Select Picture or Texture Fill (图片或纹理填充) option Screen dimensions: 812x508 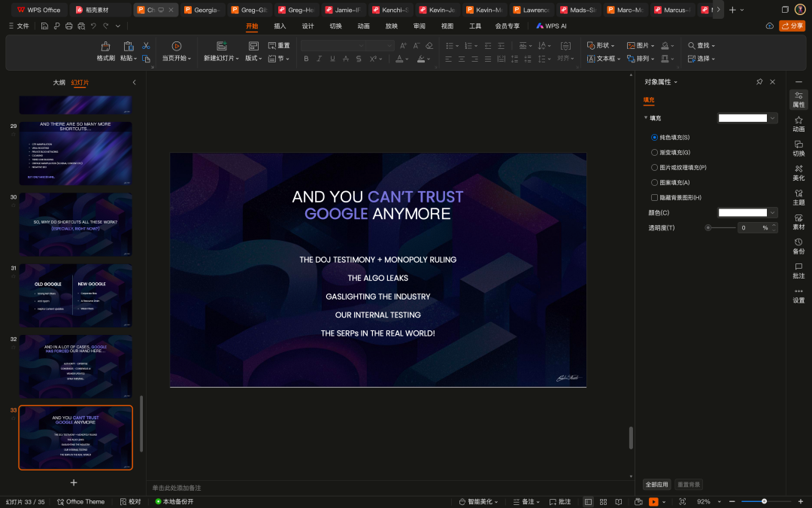pyautogui.click(x=655, y=167)
